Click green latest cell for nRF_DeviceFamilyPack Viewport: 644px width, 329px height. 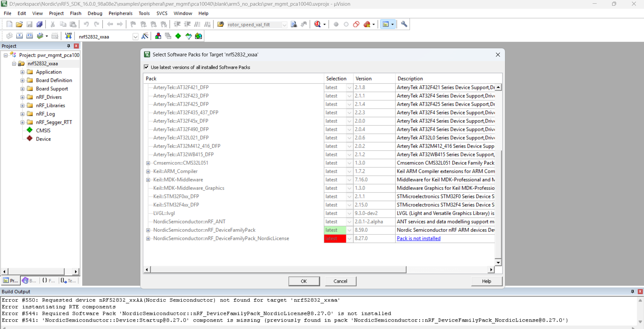pos(335,230)
